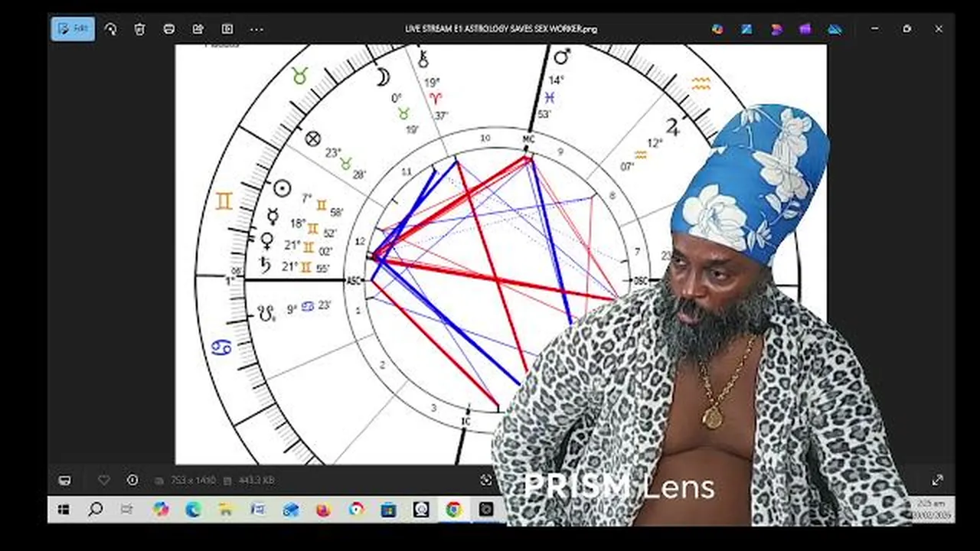Click the Moon crescent glyph in chart
Screen dimensions: 980x551
coord(382,77)
